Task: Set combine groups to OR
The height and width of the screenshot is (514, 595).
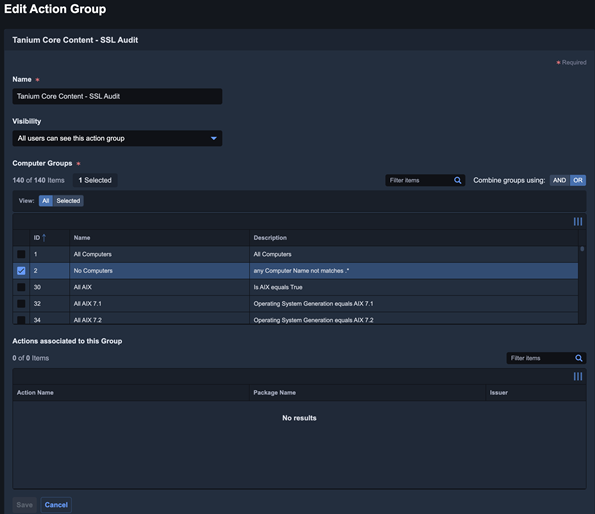Action: [x=578, y=181]
